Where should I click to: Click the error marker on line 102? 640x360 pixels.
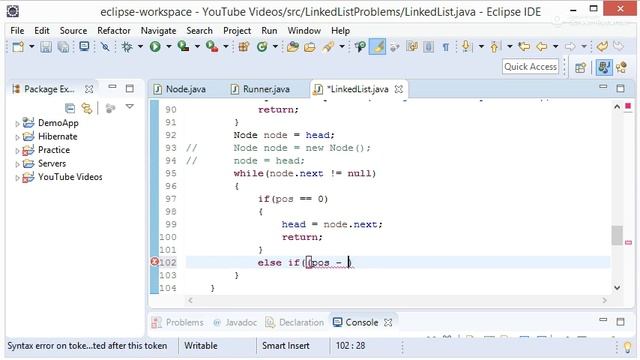pos(155,262)
